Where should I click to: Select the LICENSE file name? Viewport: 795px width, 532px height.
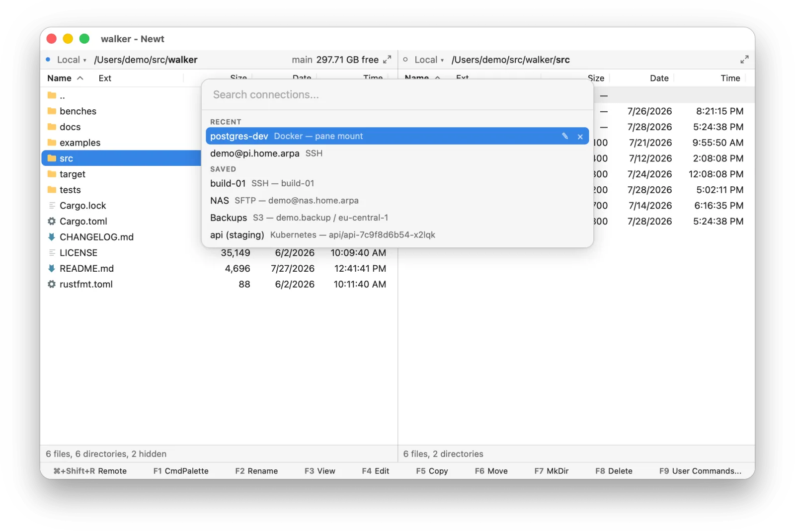coord(79,253)
